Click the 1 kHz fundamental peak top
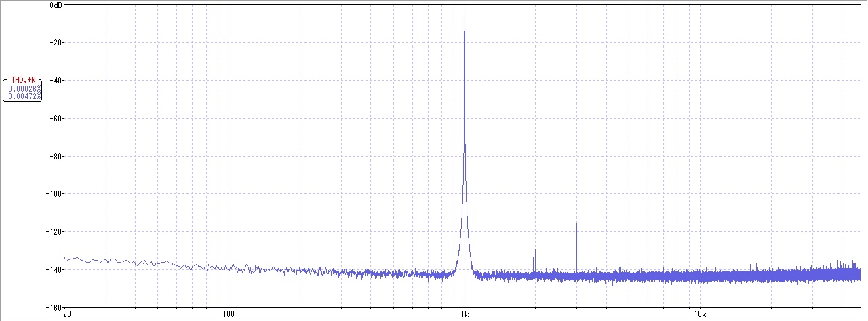 coord(465,20)
